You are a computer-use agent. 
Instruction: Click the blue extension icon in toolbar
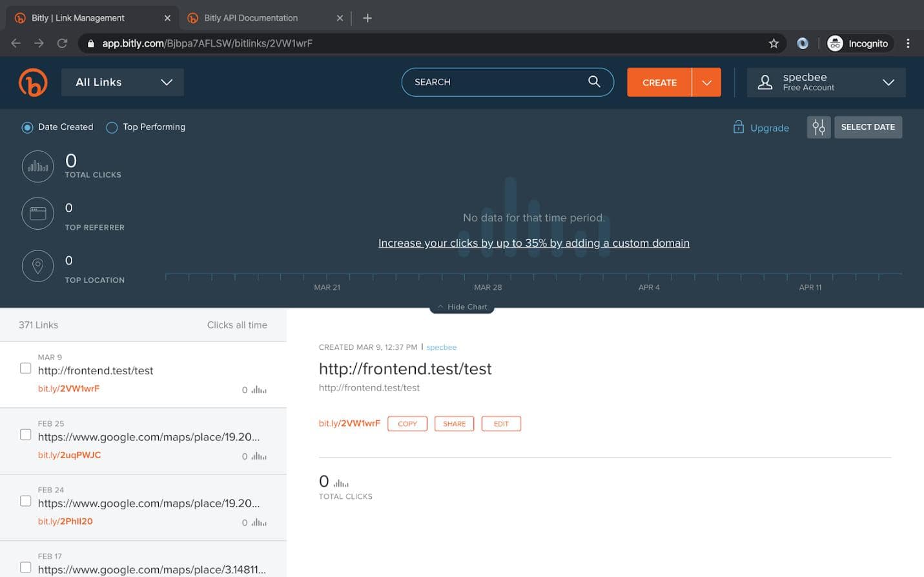tap(803, 43)
